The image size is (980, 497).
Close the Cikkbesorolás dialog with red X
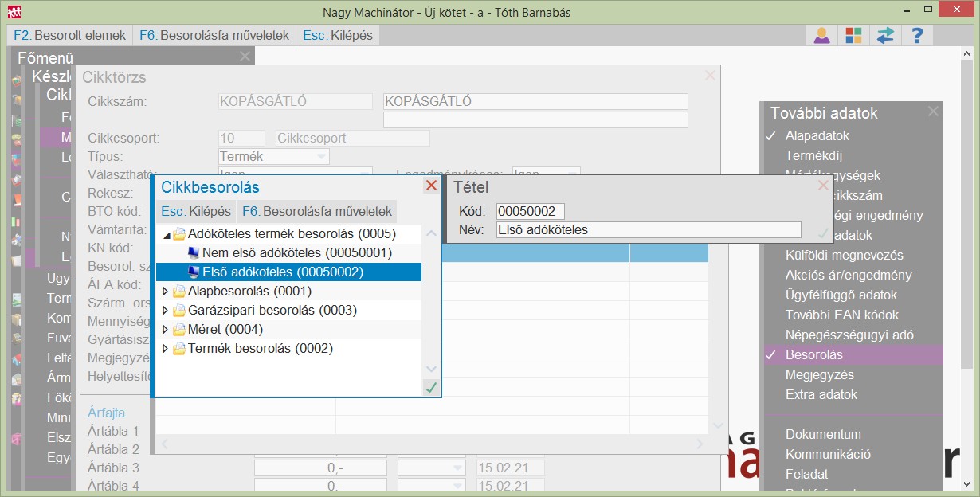click(431, 186)
